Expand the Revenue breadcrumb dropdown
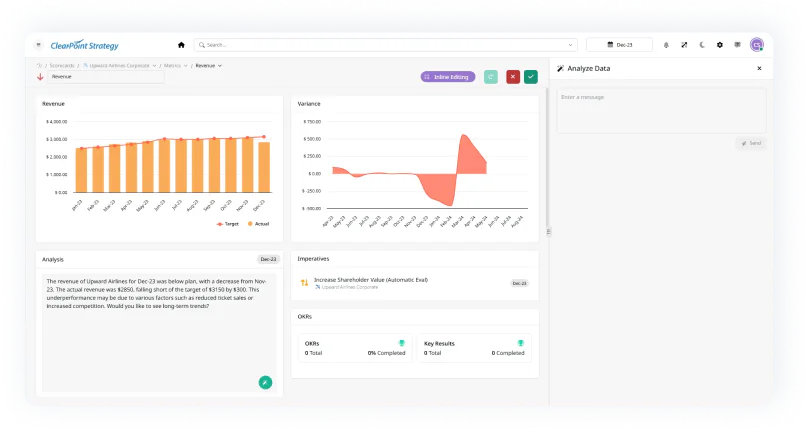The width and height of the screenshot is (809, 431). (220, 66)
